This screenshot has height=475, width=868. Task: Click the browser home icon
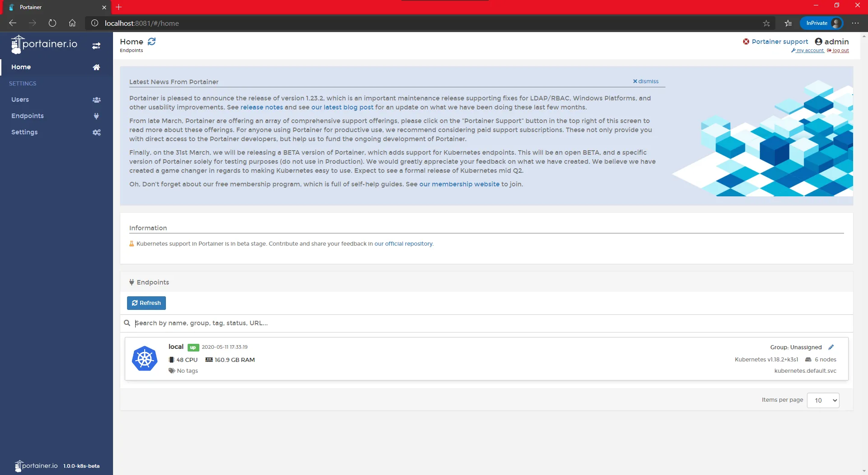click(72, 23)
